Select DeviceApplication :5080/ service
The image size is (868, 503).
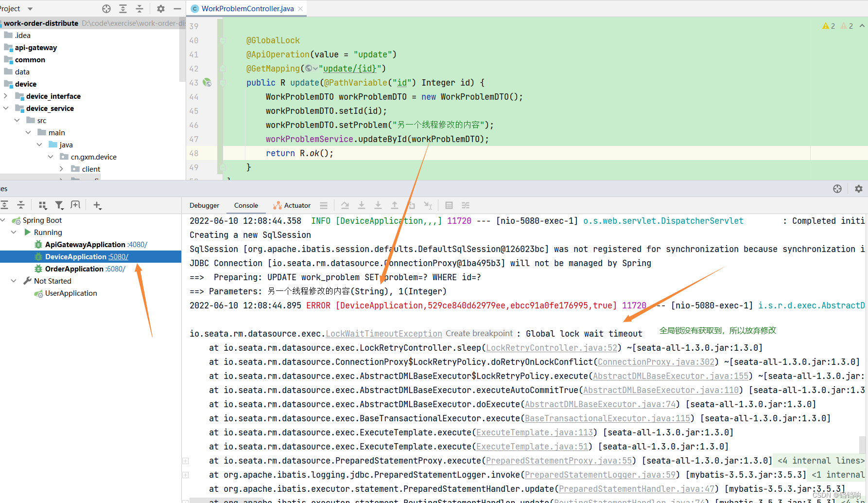pyautogui.click(x=91, y=256)
